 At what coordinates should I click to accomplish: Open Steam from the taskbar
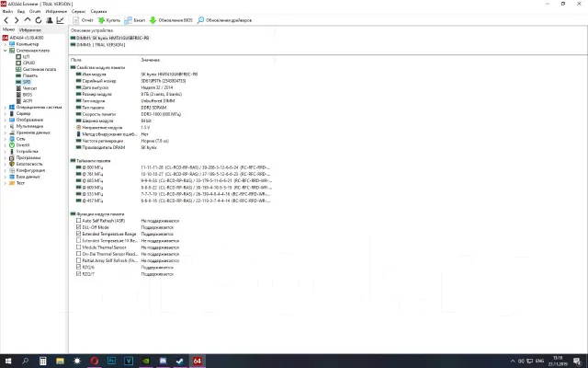pos(180,361)
